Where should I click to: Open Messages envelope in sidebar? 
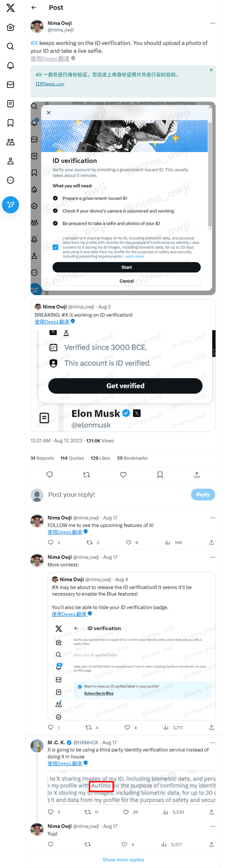(x=10, y=85)
